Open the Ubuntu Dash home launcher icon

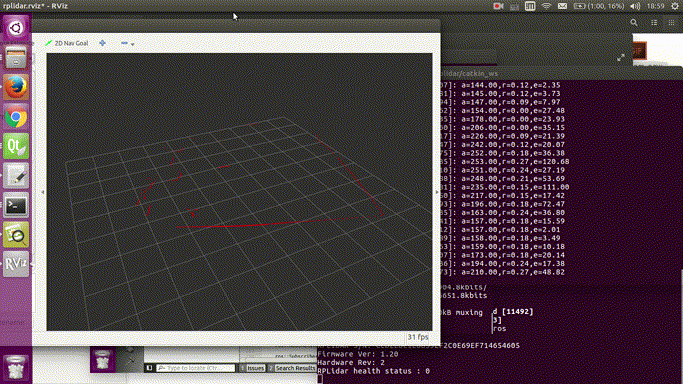point(16,28)
